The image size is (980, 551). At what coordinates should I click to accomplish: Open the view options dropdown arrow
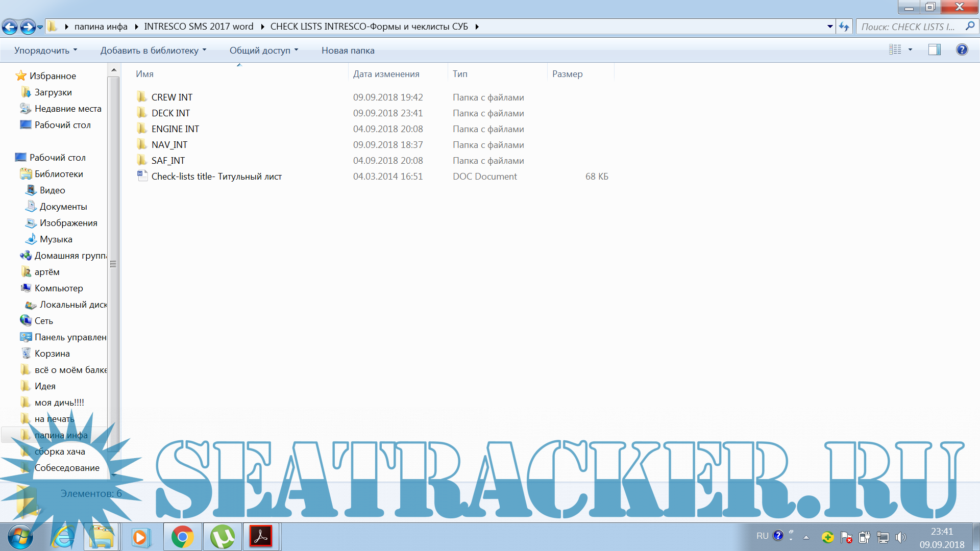coord(910,50)
